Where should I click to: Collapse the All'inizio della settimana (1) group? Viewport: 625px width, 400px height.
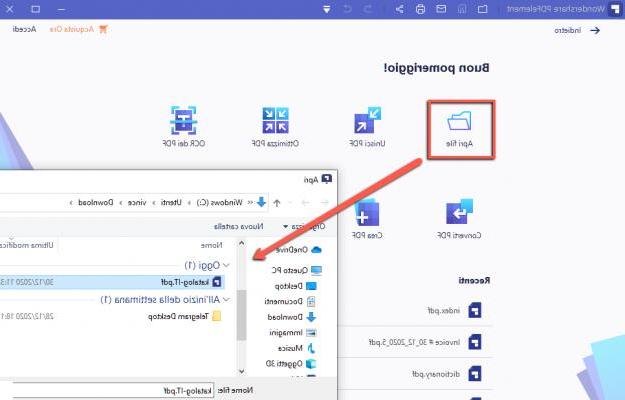[x=226, y=299]
